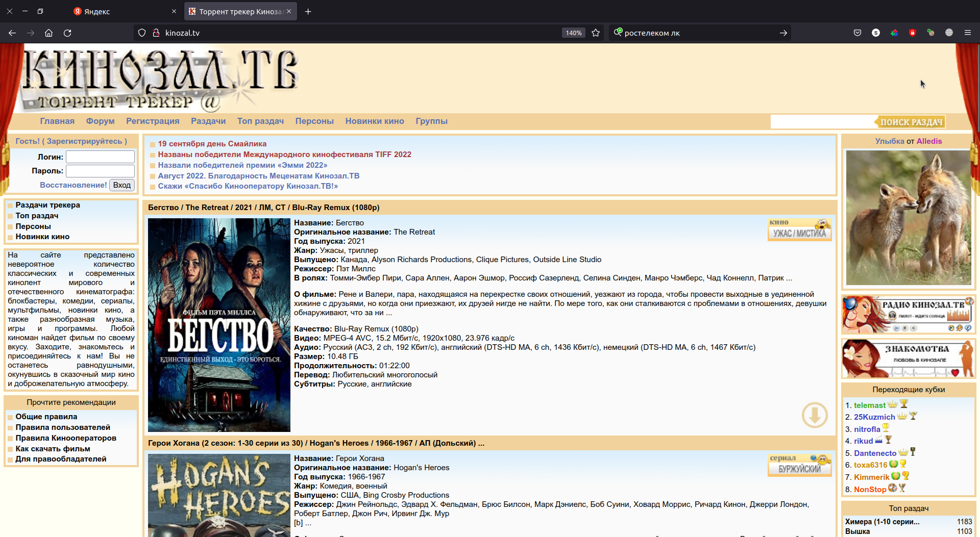Open the Firefox application menu

pos(968,33)
